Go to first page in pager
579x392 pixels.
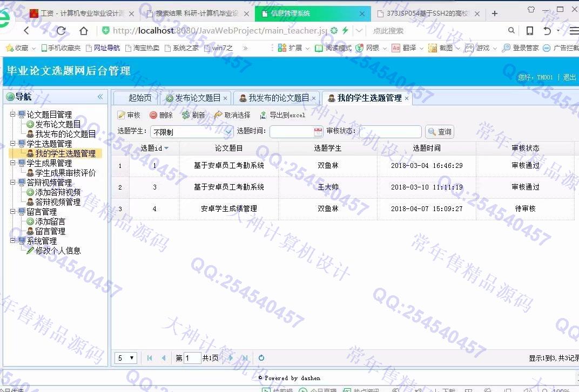point(150,358)
